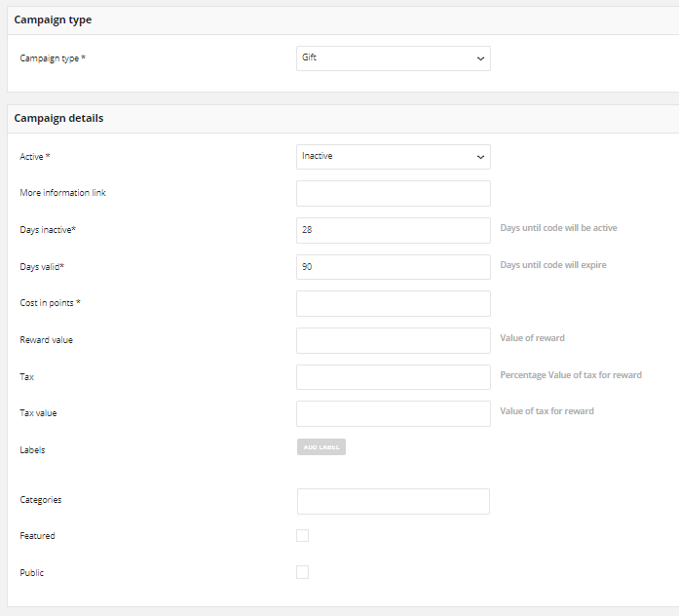This screenshot has width=679, height=616.
Task: Click the Featured field label
Action: 37,536
